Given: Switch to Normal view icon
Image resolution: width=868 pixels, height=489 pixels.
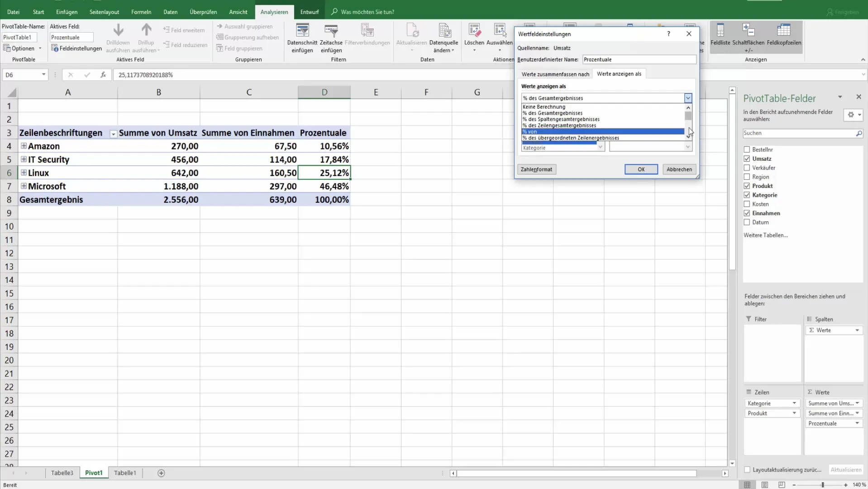Looking at the screenshot, I should click(747, 484).
